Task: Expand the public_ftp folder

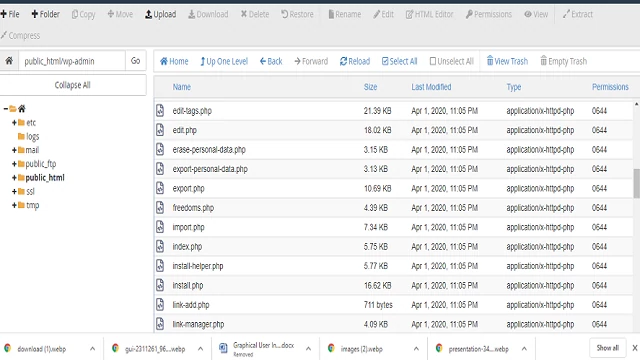Action: [14, 164]
